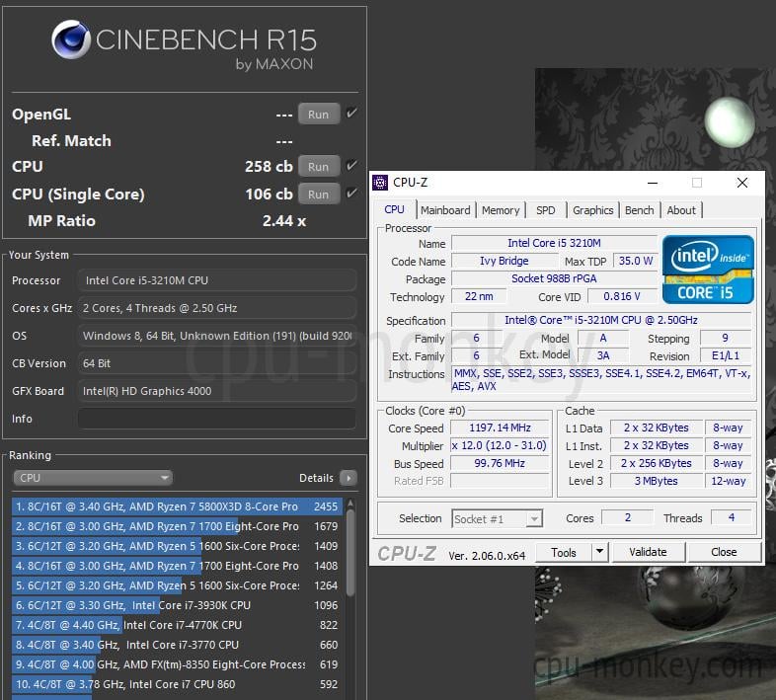
Task: Click the single core score 106 cb
Action: (269, 194)
